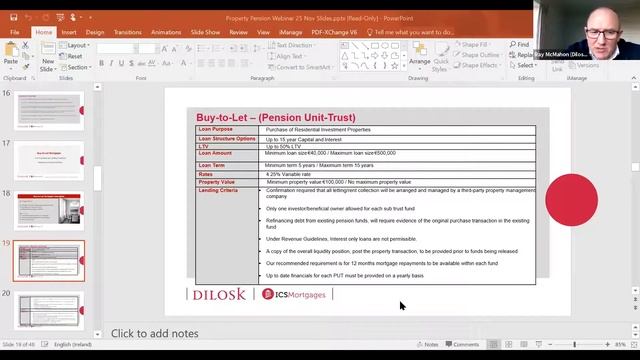This screenshot has width=640, height=360.
Task: Decrease font size with small A icon
Action: click(x=174, y=49)
